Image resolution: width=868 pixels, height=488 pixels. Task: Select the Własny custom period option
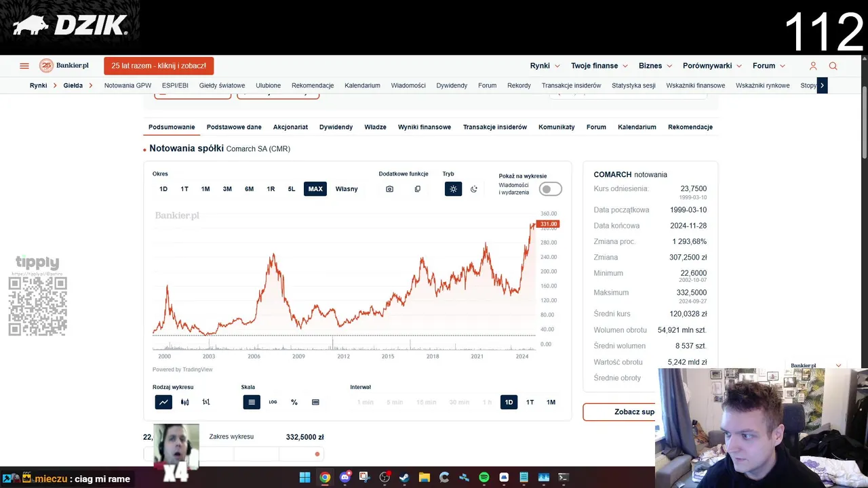(x=347, y=189)
